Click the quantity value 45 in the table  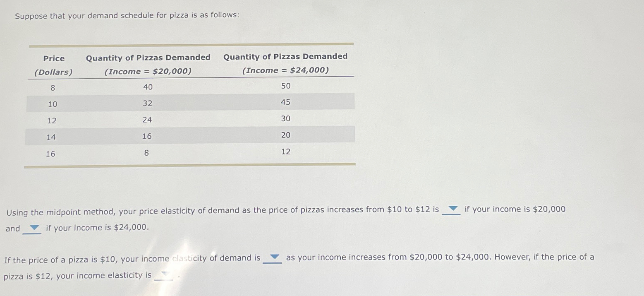click(285, 102)
